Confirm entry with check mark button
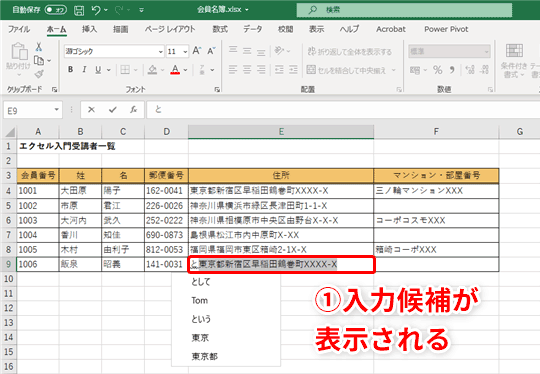This screenshot has width=540, height=374. [112, 110]
